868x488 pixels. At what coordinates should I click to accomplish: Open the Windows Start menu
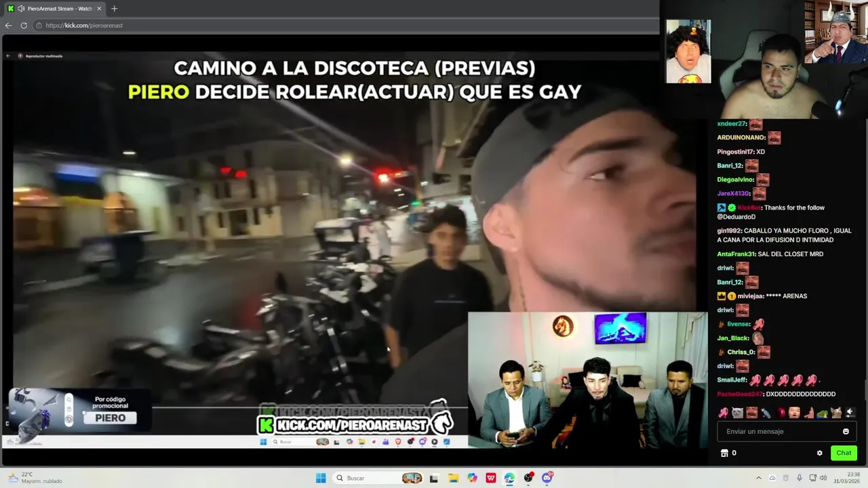coord(321,478)
